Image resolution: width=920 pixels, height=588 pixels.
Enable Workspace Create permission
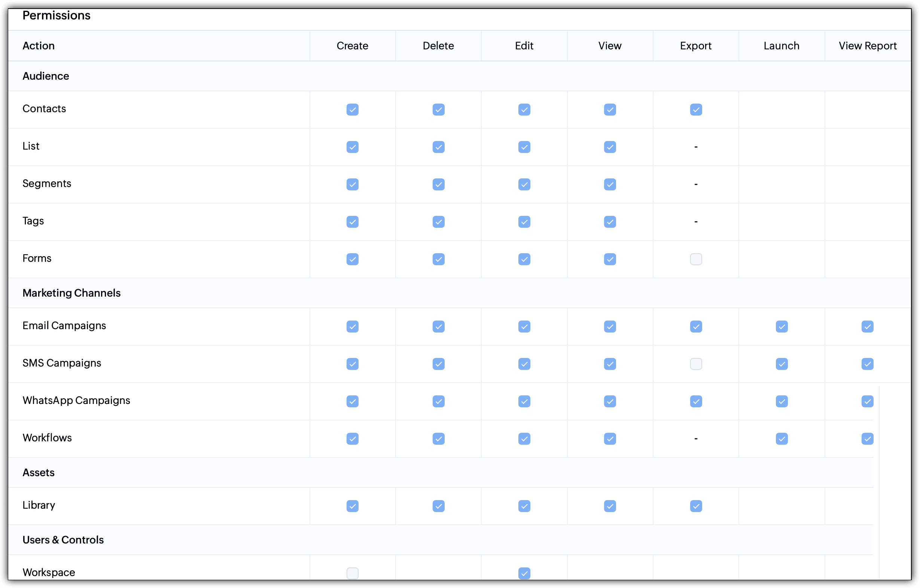(x=352, y=573)
